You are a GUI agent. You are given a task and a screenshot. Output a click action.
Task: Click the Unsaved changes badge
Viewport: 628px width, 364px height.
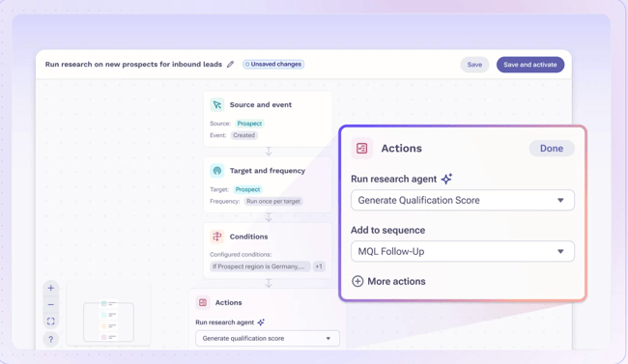[273, 64]
